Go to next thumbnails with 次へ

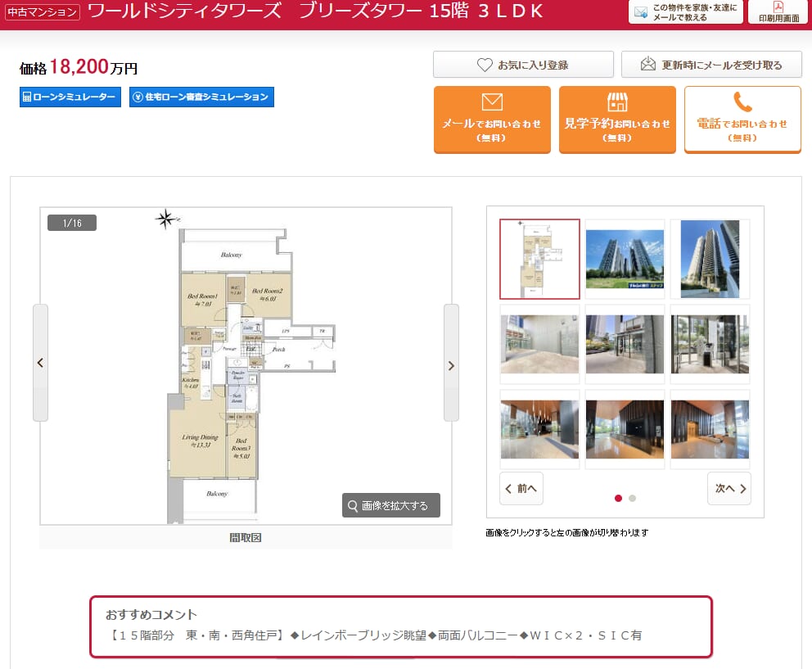pos(729,488)
